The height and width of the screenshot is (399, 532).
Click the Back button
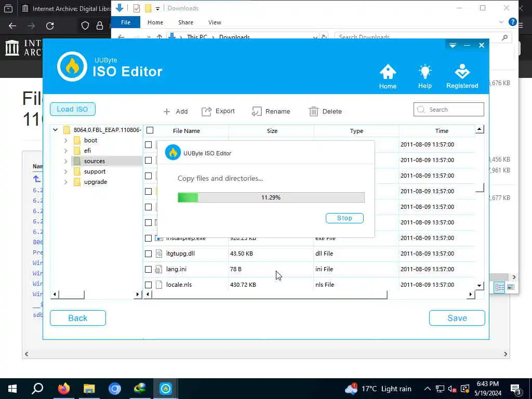[x=78, y=318]
